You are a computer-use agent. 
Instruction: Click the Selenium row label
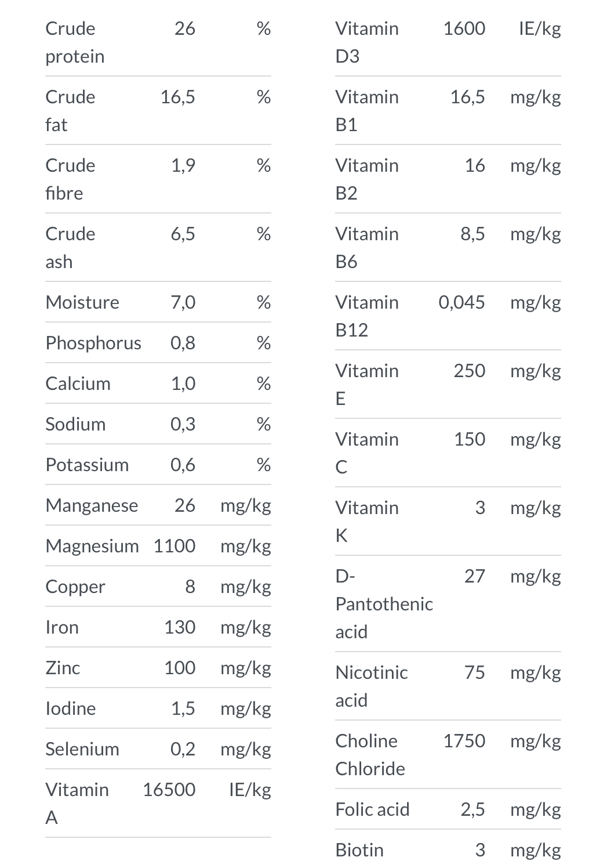coord(82,749)
